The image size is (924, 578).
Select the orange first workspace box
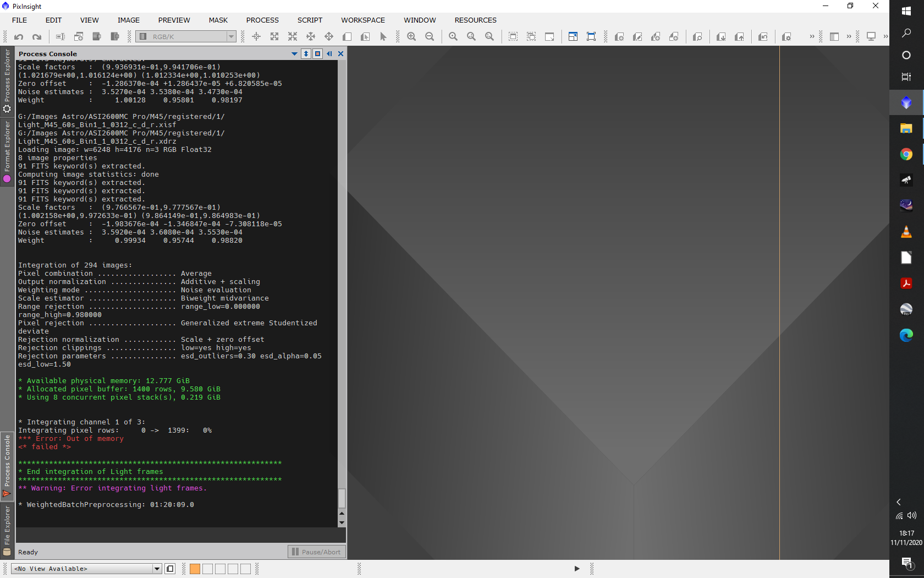click(x=195, y=569)
